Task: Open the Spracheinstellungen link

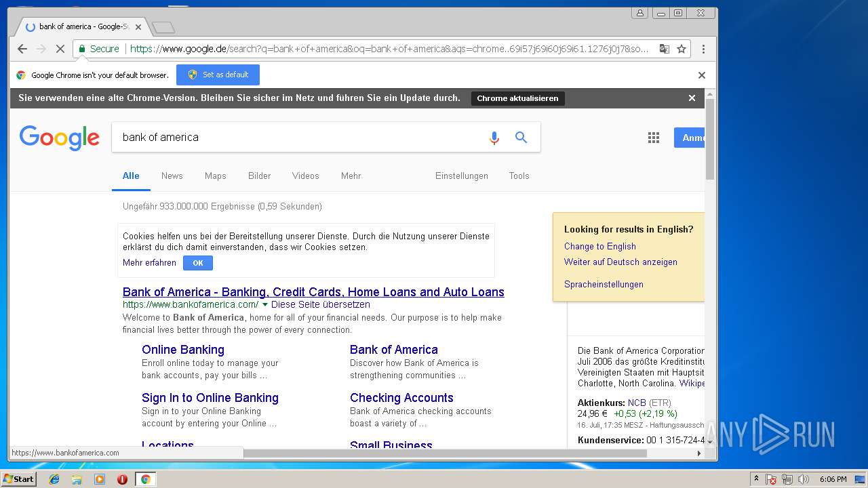Action: (604, 285)
